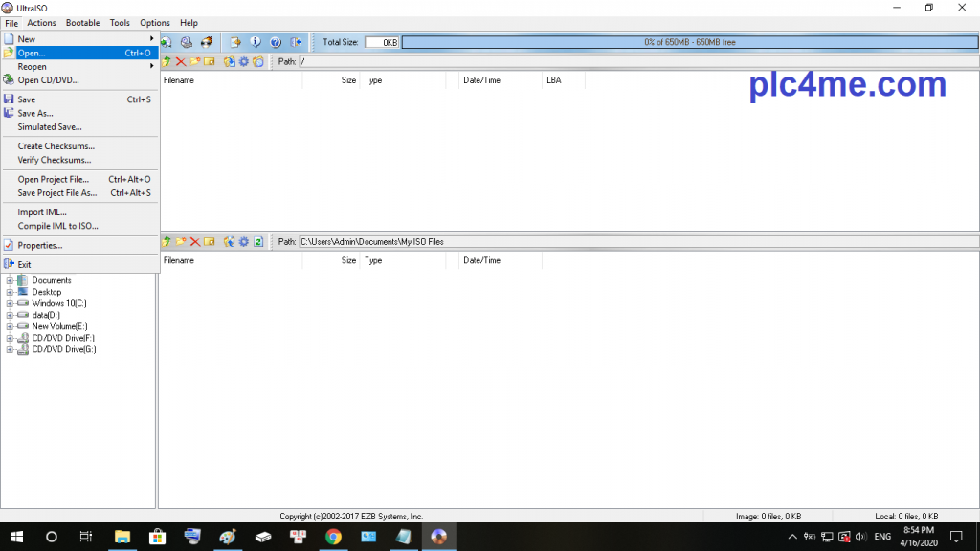Expand the Windows 10(C:) drive node

10,303
